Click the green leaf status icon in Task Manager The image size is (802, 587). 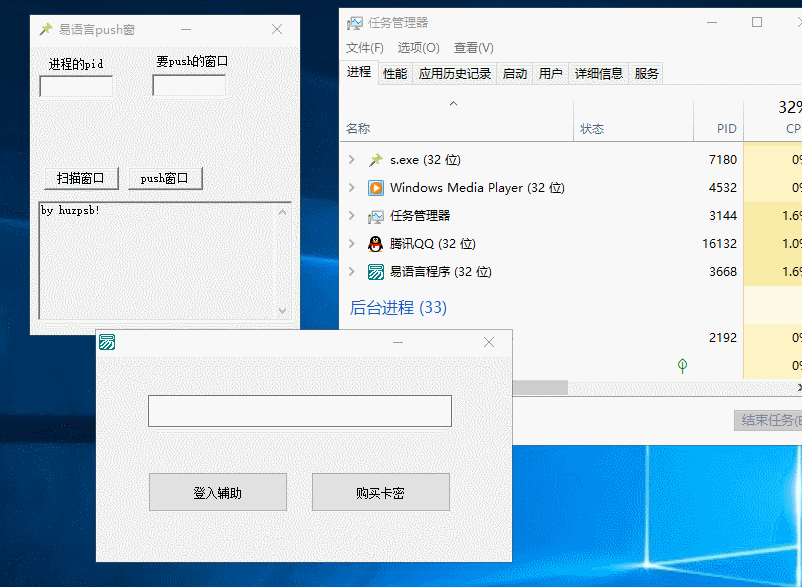click(x=682, y=365)
